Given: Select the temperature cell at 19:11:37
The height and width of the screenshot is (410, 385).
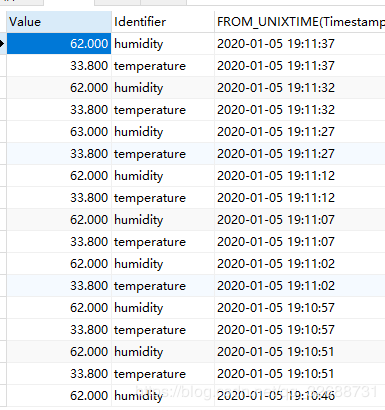Looking at the screenshot, I should point(163,66).
